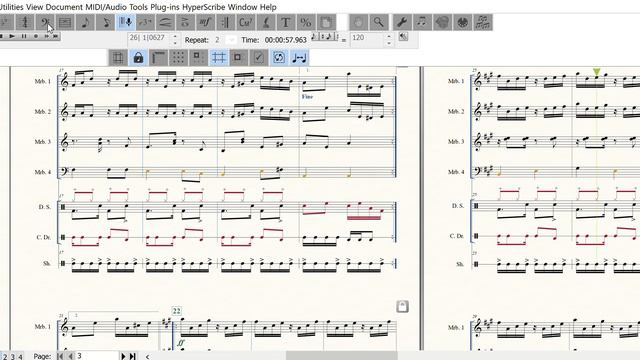Select layer 4 in the layer selector
The height and width of the screenshot is (360, 640).
coord(20,357)
